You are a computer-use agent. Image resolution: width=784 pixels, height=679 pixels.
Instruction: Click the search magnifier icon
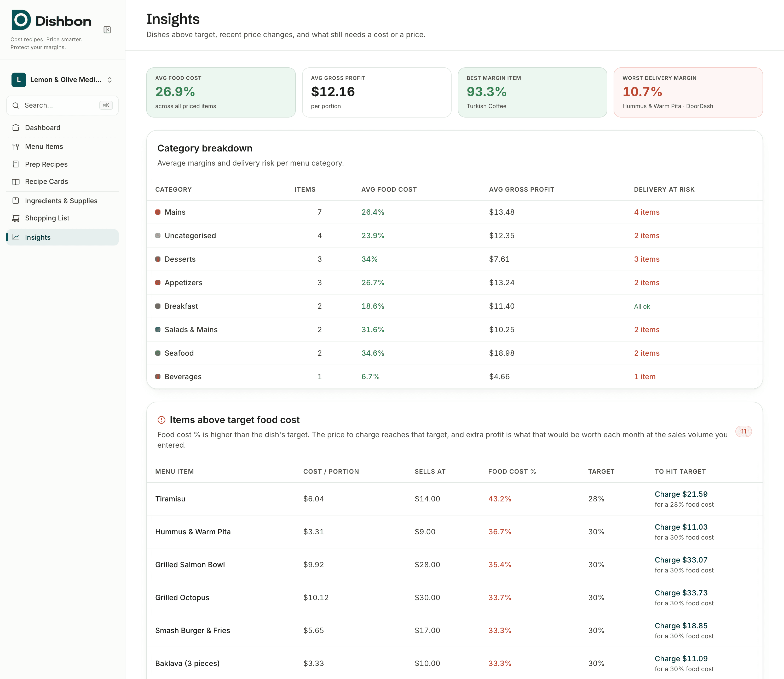(x=15, y=105)
